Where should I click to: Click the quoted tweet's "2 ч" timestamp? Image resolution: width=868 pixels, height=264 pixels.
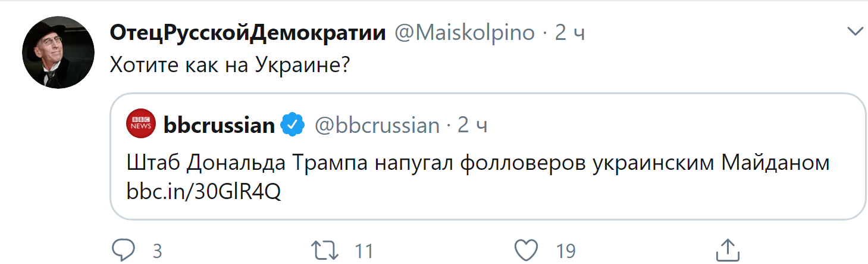coord(472,125)
